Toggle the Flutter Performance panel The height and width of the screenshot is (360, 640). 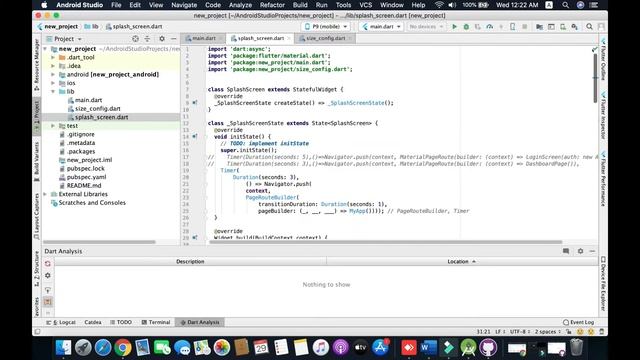tap(603, 179)
